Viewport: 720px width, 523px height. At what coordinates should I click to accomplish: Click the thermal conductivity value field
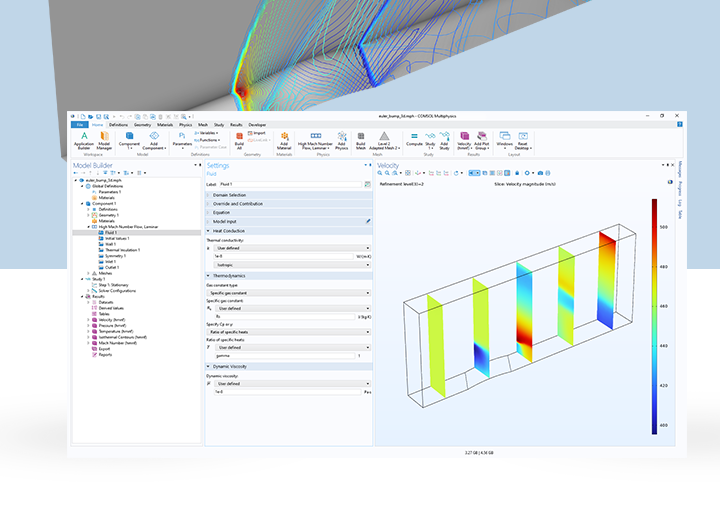click(284, 256)
